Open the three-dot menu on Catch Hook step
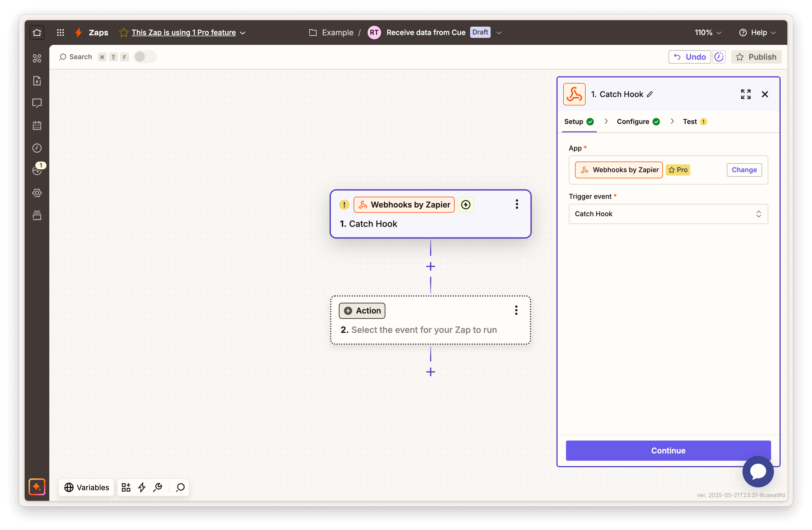 point(517,204)
